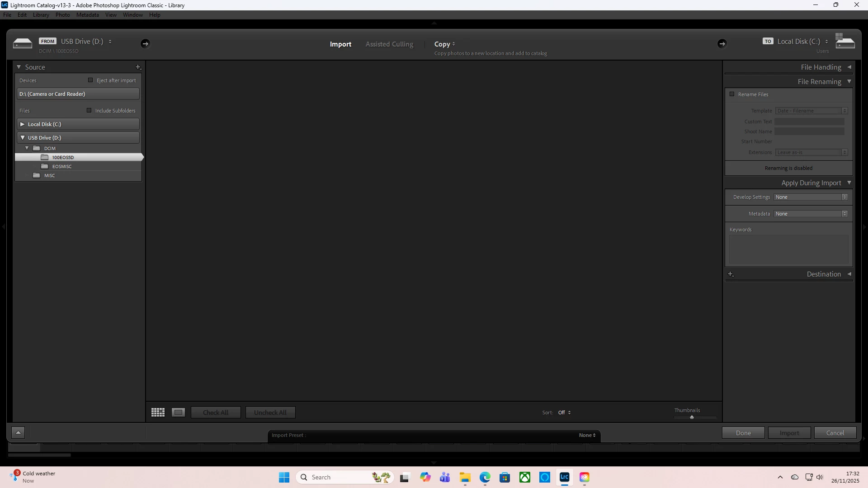Open the FROM USB Drive (D:) source dropdown
Viewport: 868px width, 488px height.
(86, 41)
